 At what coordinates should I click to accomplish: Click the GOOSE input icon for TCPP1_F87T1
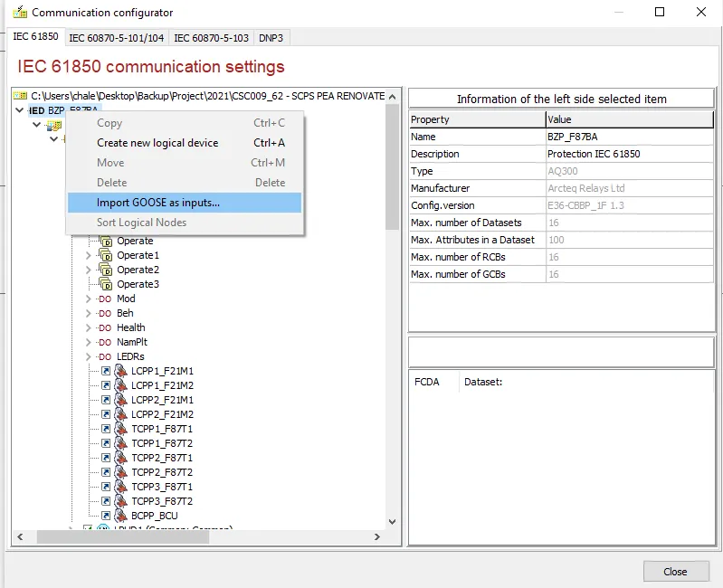(x=121, y=429)
